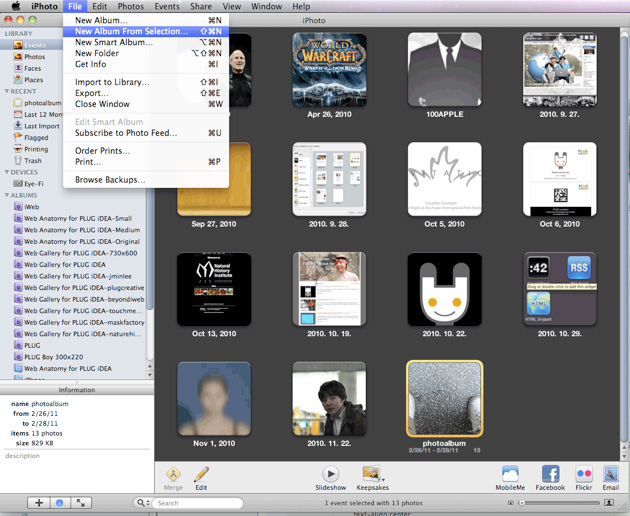The height and width of the screenshot is (516, 630).
Task: Open Faces in the sidebar
Action: (x=31, y=68)
